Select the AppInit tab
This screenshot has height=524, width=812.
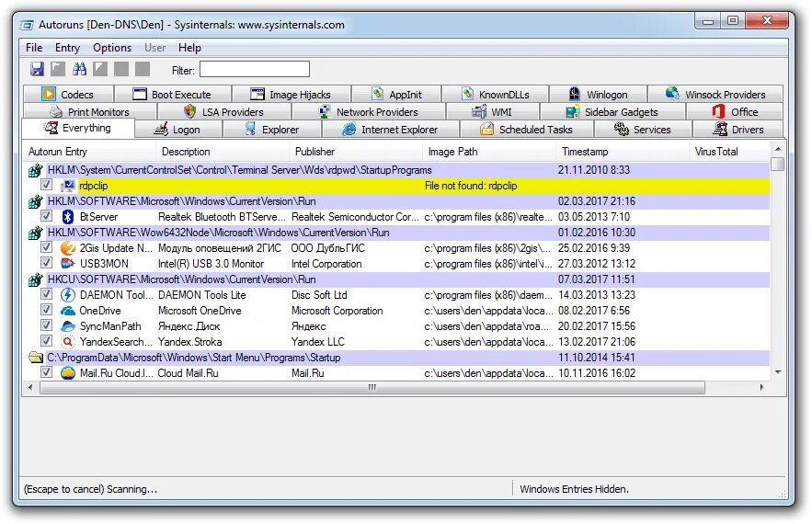(x=396, y=95)
